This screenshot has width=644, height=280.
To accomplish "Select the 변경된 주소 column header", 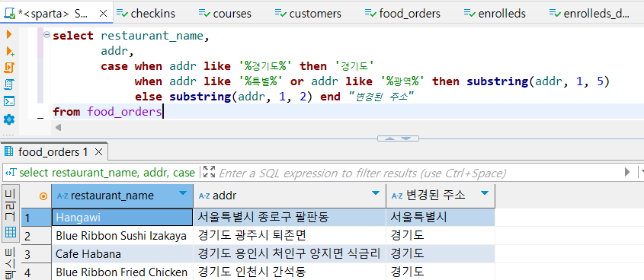I will point(441,196).
